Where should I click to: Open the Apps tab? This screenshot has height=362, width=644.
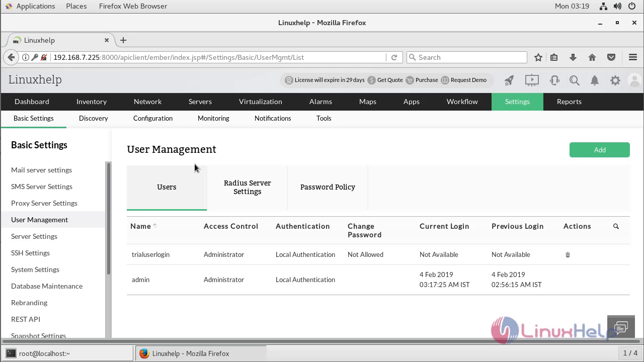pos(412,102)
